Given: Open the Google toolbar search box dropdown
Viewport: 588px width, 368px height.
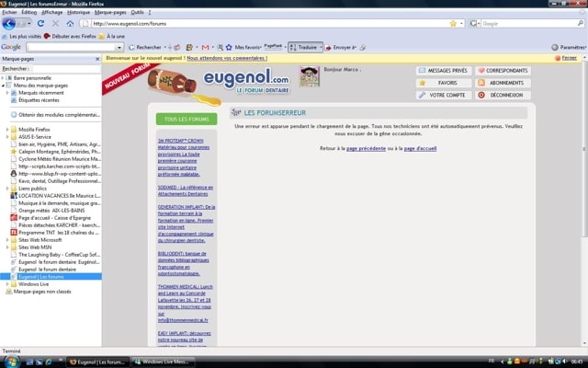Looking at the screenshot, I should coord(119,47).
